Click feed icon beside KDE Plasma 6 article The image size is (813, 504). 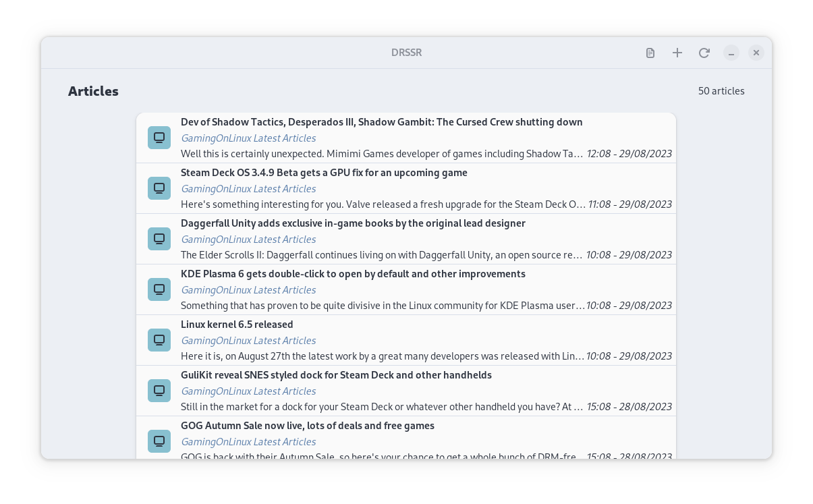159,289
